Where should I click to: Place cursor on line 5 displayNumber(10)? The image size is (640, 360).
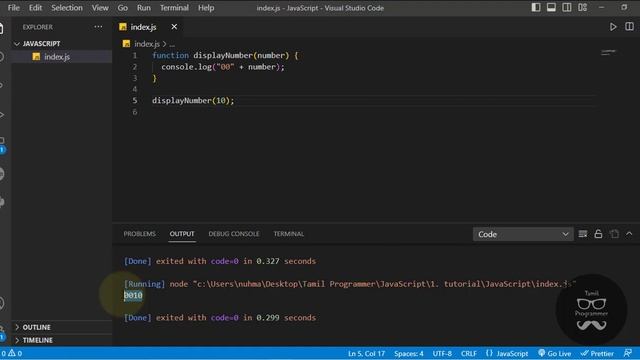[x=193, y=100]
